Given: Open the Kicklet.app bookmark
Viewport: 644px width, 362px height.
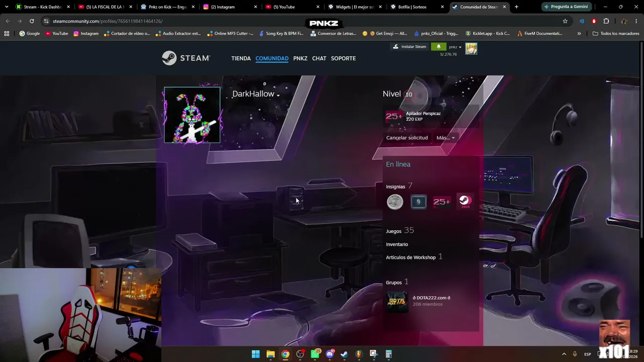Looking at the screenshot, I should (488, 34).
